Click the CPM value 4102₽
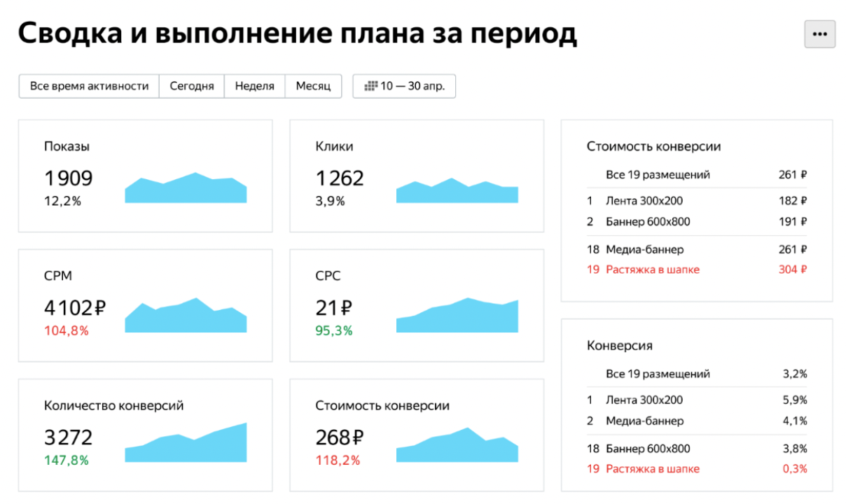Screen dimensions: 846x504 tap(76, 308)
